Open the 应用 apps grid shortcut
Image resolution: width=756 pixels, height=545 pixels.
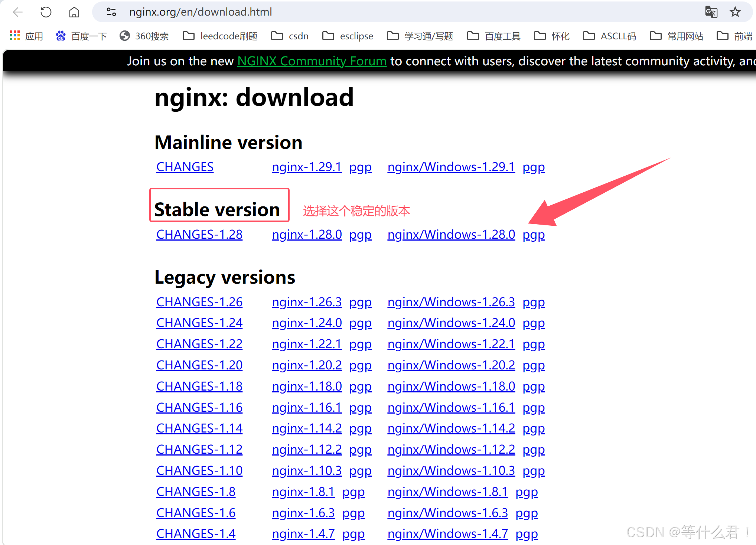click(26, 36)
